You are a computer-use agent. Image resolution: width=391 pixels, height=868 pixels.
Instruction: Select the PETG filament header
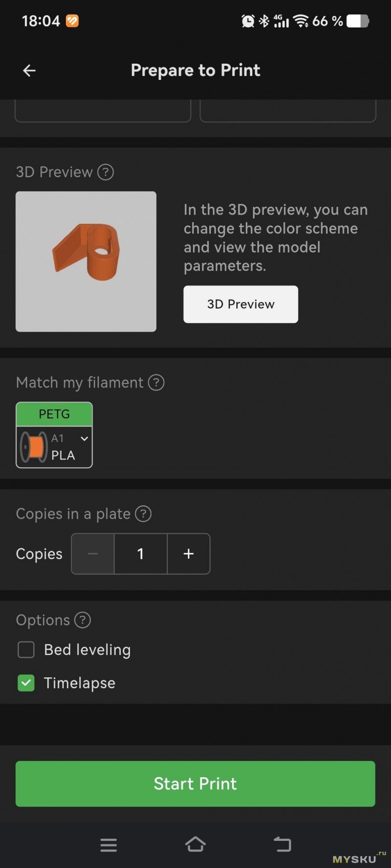[x=54, y=414]
